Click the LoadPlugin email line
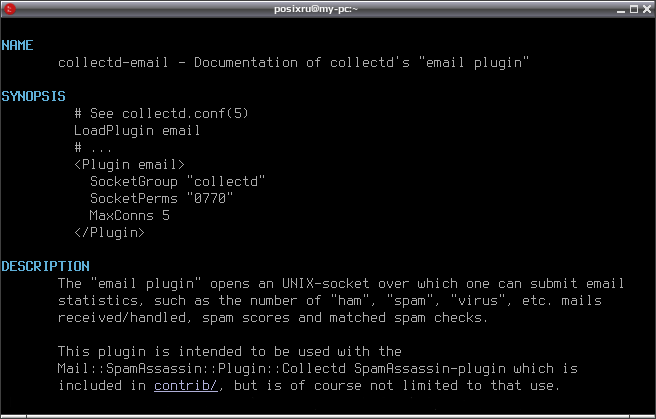Screen dimensions: 656x419 (137, 130)
